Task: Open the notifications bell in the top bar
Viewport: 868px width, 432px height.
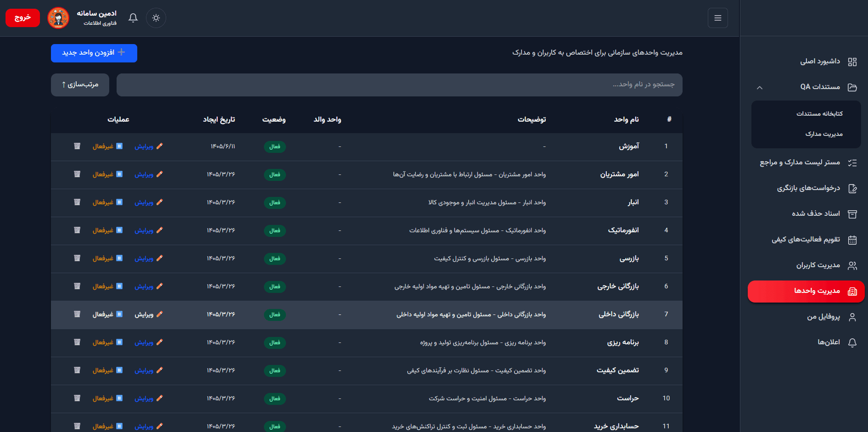Action: [x=133, y=18]
